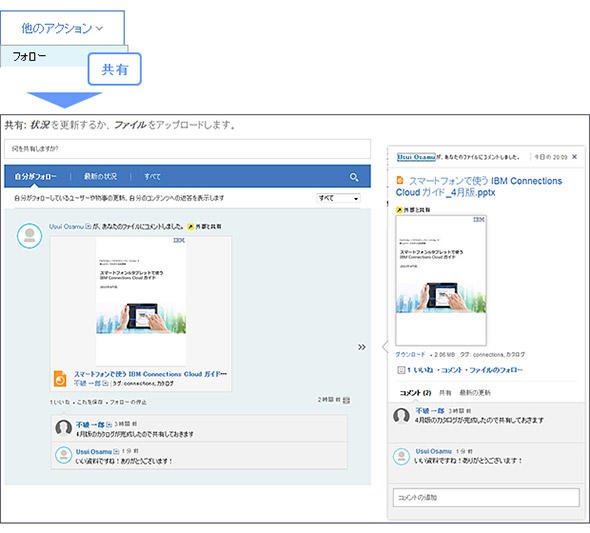Screen dimensions: 590x533
Task: Select the コメント (2) tab
Action: coord(415,393)
